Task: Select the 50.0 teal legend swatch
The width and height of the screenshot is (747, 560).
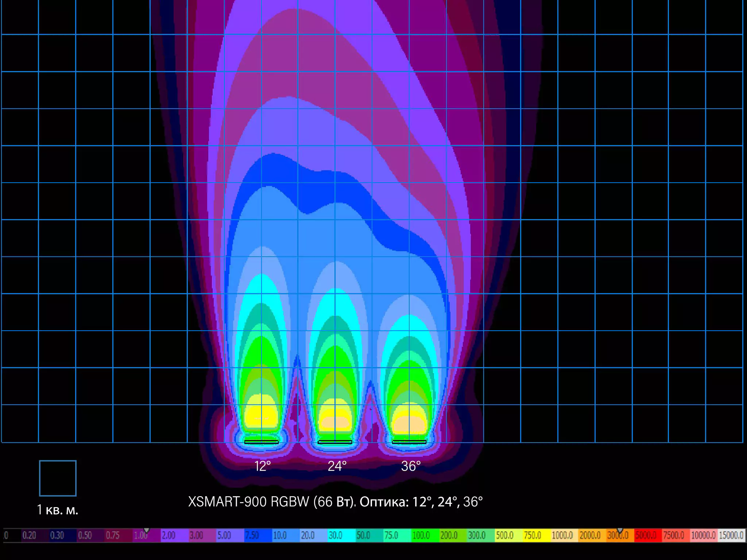Action: (369, 535)
